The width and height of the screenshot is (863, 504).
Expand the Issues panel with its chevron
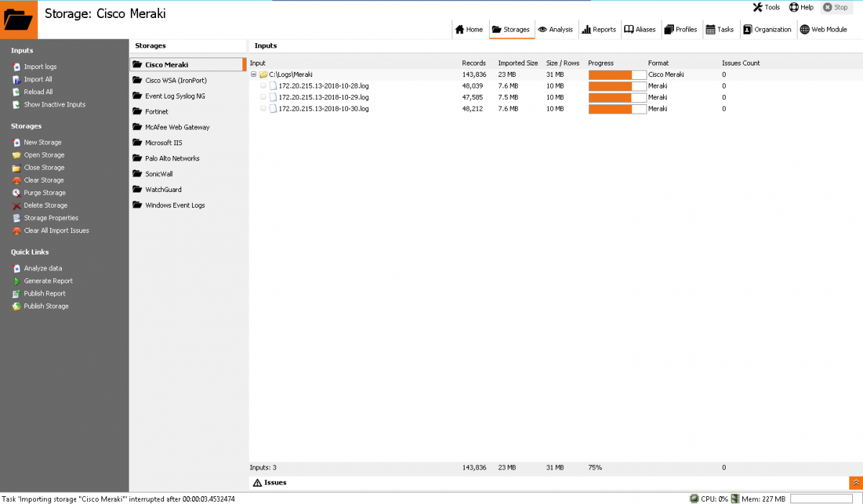tap(856, 482)
